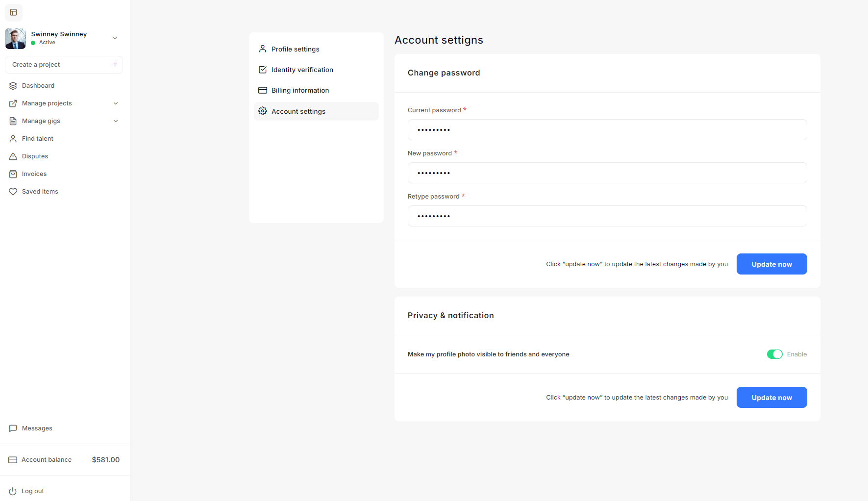
Task: Click the Saved items heart icon
Action: tap(13, 192)
